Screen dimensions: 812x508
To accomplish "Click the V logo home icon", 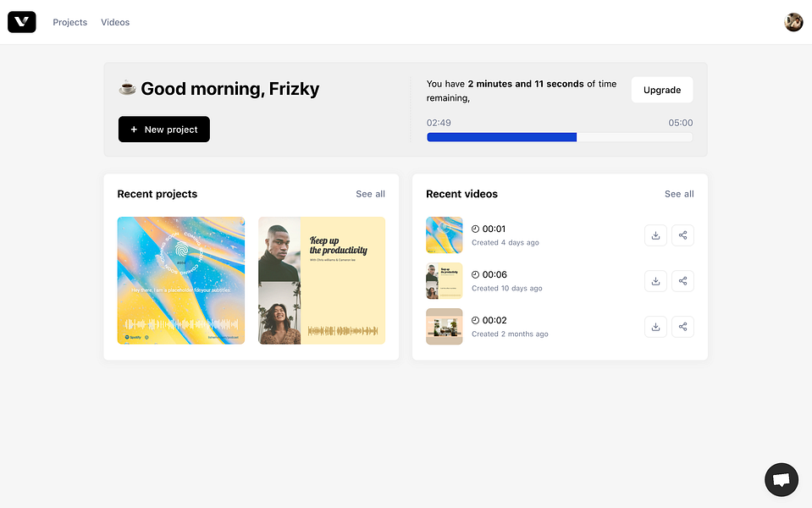I will pos(22,22).
